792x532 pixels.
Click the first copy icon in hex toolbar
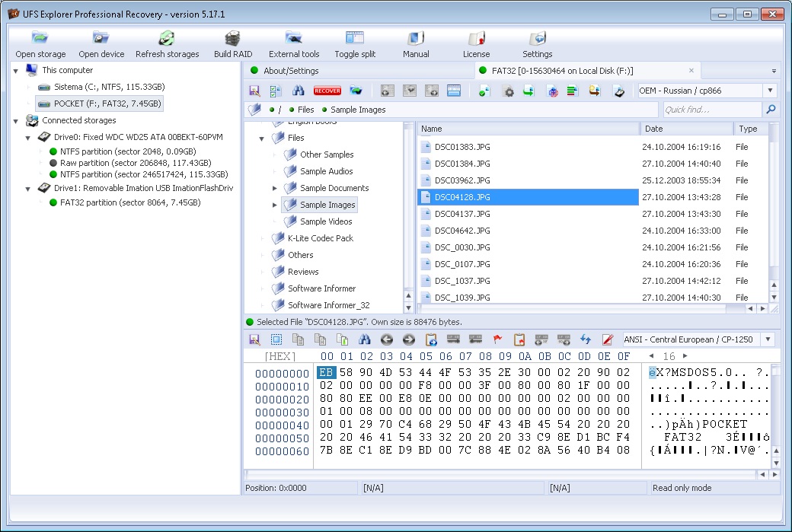(298, 339)
